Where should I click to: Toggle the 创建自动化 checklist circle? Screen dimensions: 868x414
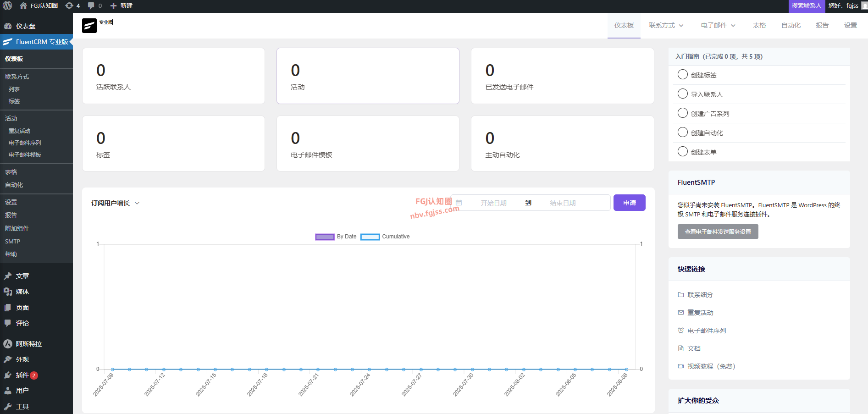[683, 132]
